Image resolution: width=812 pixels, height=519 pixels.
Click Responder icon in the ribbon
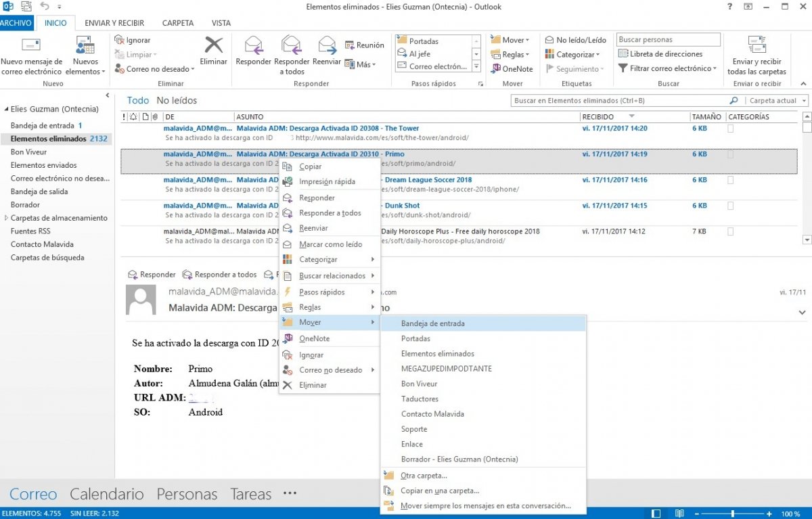coord(253,45)
